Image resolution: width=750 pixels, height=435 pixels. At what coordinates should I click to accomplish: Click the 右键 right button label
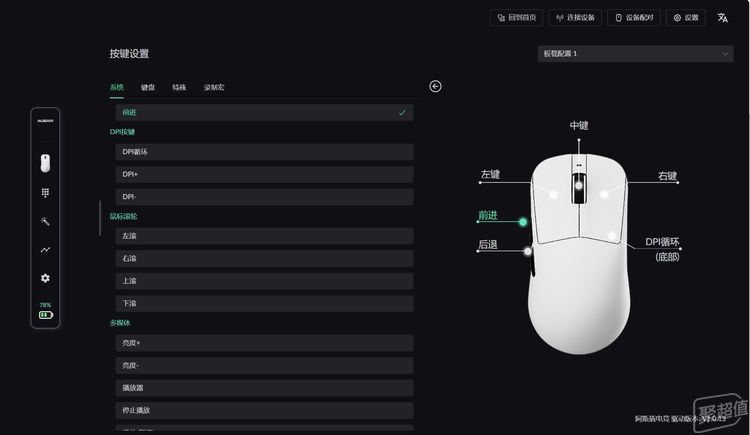pyautogui.click(x=667, y=176)
